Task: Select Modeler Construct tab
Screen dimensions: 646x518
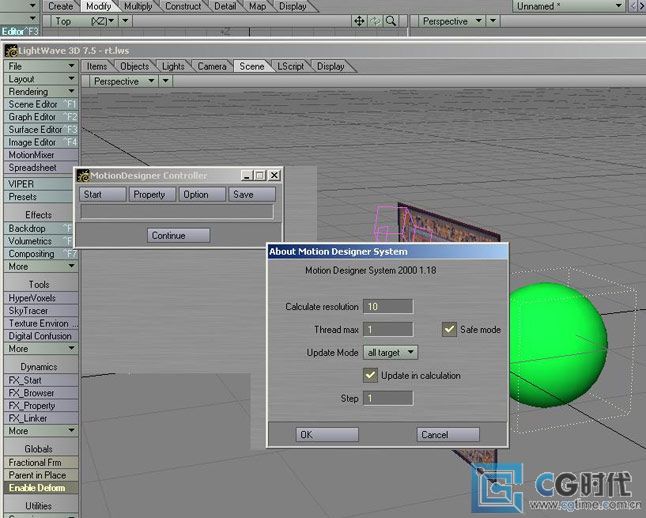Action: (183, 6)
